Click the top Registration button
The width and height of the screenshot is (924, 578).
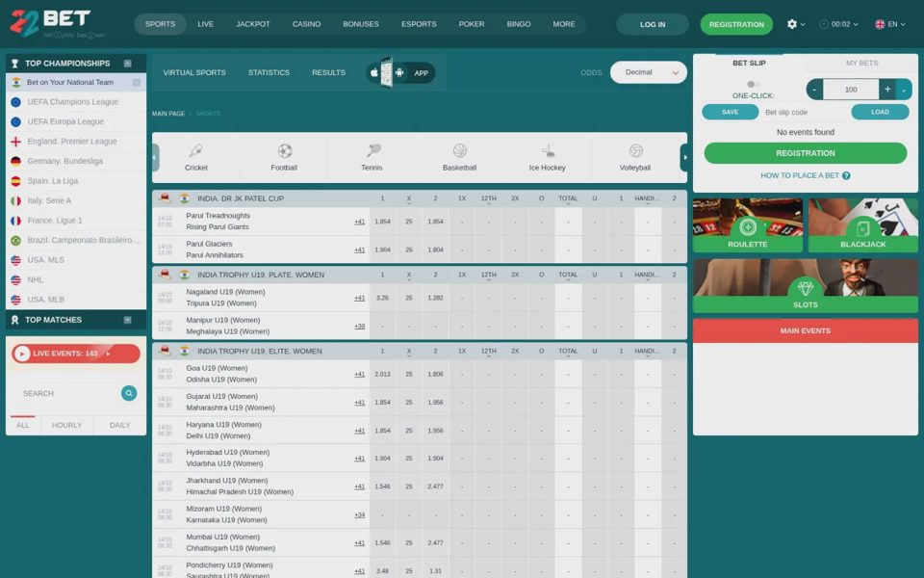click(736, 24)
